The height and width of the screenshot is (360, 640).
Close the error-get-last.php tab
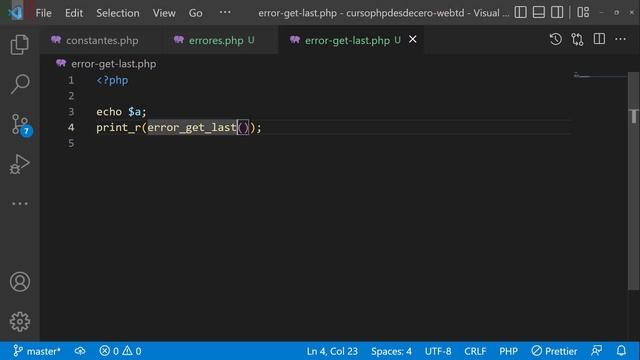(413, 39)
